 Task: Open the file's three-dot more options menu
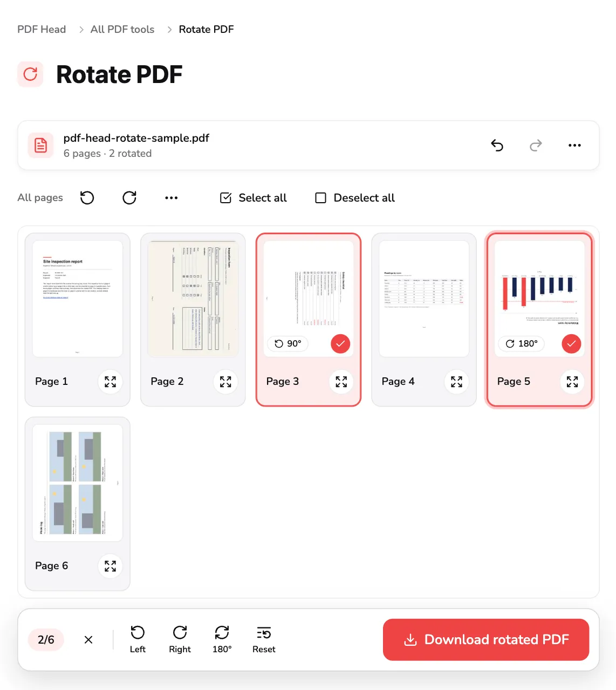click(574, 145)
